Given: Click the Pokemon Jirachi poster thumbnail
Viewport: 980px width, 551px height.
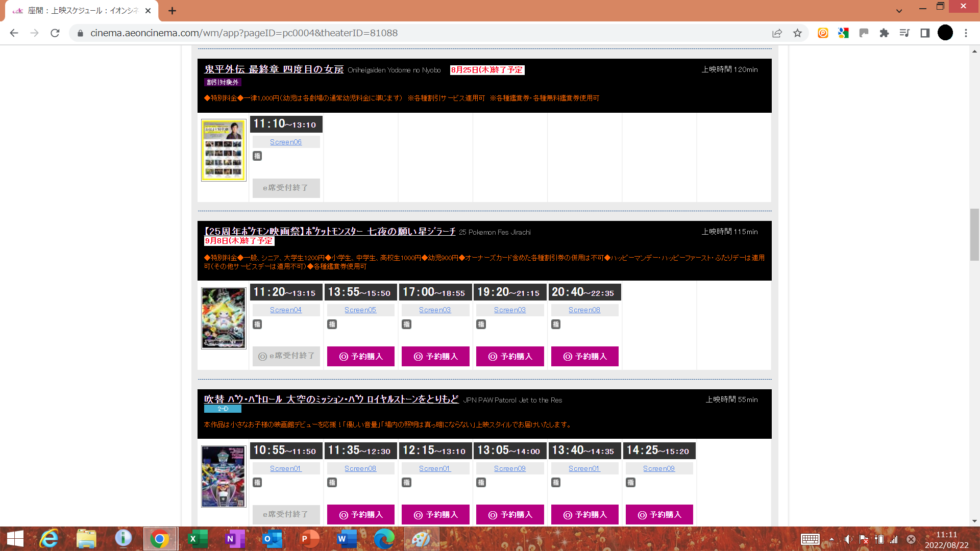Looking at the screenshot, I should point(224,318).
